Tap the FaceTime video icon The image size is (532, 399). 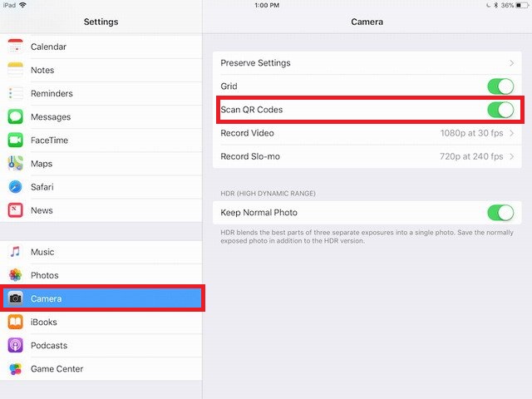(x=16, y=140)
